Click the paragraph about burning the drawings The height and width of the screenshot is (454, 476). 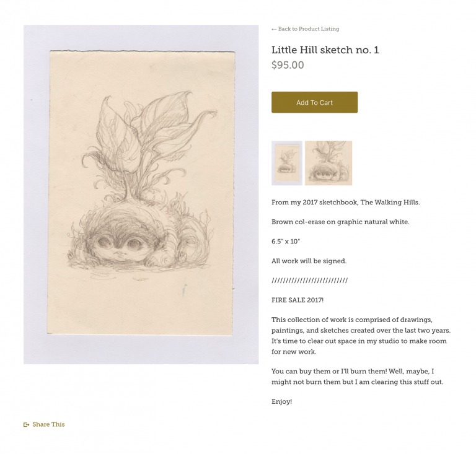click(357, 377)
